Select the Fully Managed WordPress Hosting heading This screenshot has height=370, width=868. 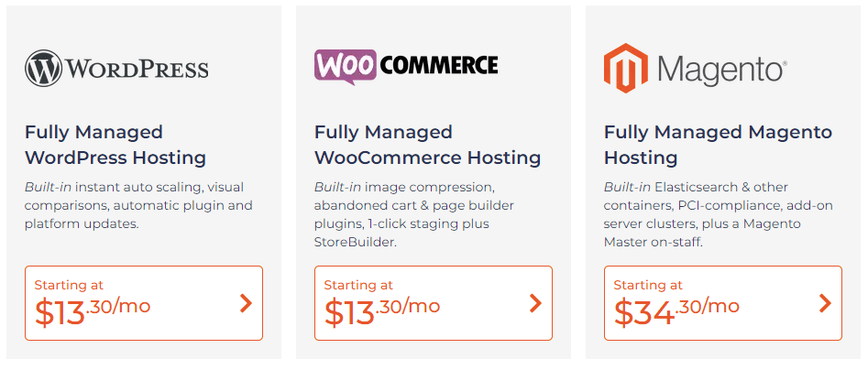click(x=115, y=145)
